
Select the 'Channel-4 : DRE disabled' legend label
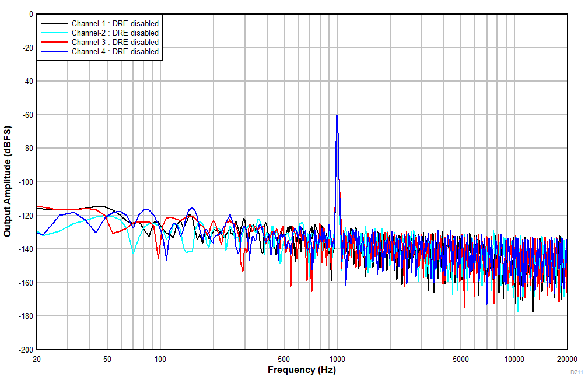pos(115,52)
